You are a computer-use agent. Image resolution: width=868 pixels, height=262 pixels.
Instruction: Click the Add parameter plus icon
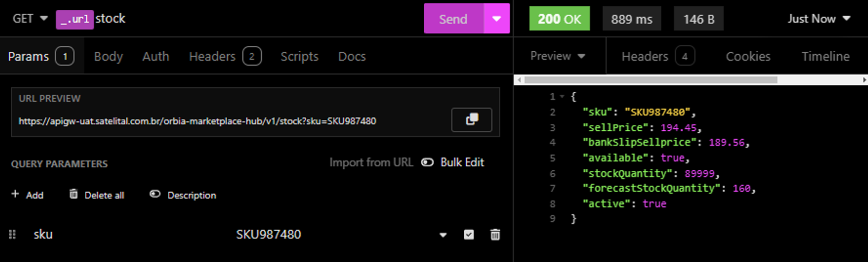(x=15, y=194)
